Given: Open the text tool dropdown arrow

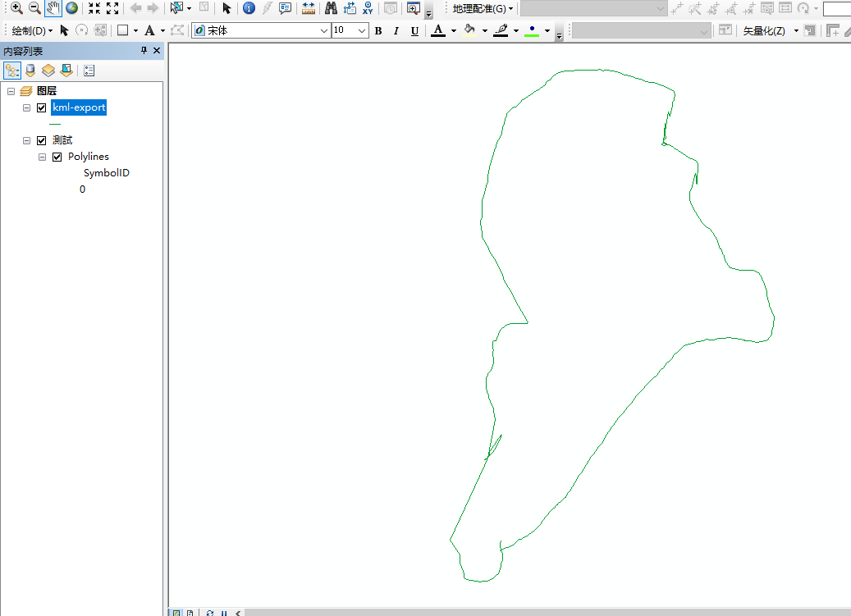Looking at the screenshot, I should point(162,31).
